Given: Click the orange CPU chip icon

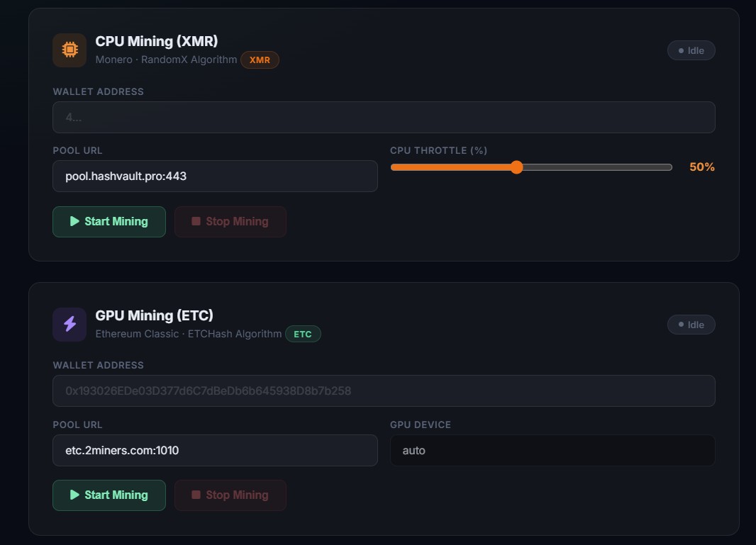Looking at the screenshot, I should (x=70, y=50).
